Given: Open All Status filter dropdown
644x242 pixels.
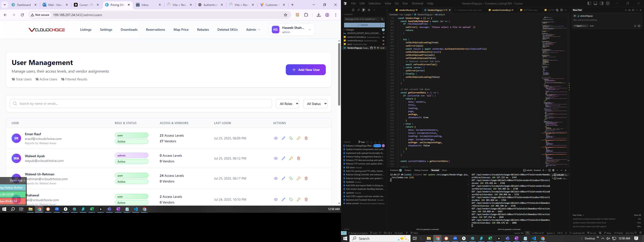Looking at the screenshot, I should pos(315,104).
